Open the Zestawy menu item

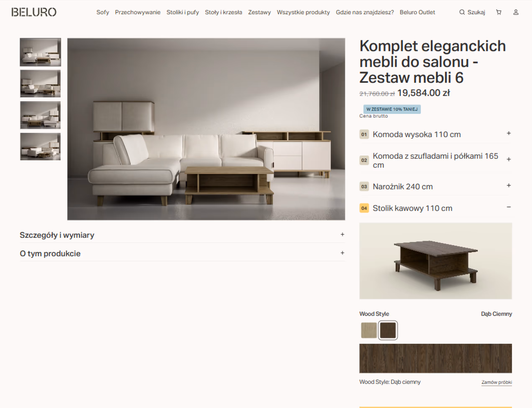[259, 12]
